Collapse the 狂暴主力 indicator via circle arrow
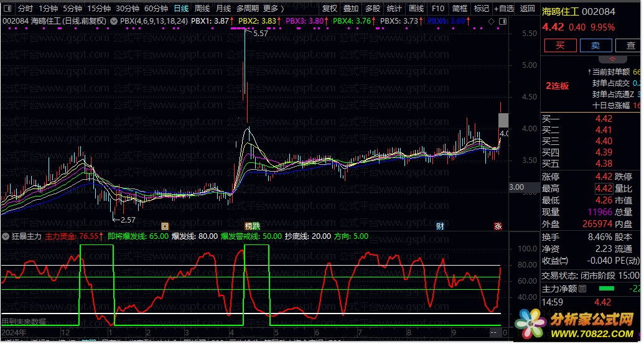 point(6,236)
